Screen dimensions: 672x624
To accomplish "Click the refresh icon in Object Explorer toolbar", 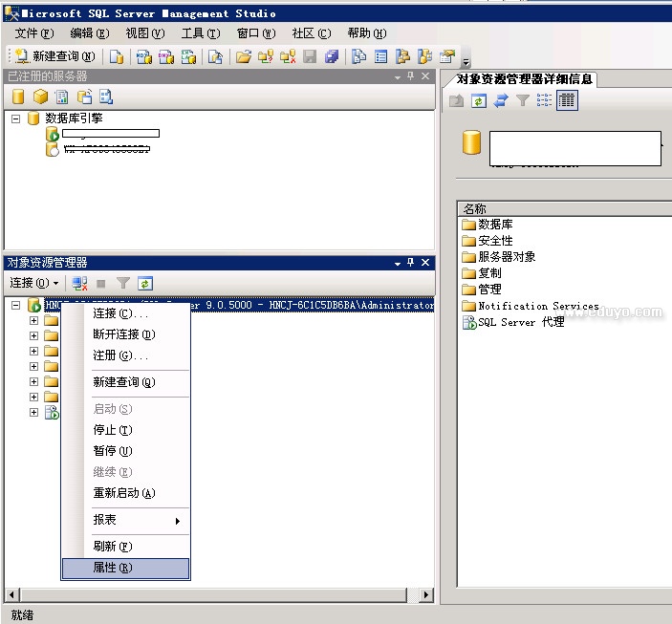I will pyautogui.click(x=145, y=283).
